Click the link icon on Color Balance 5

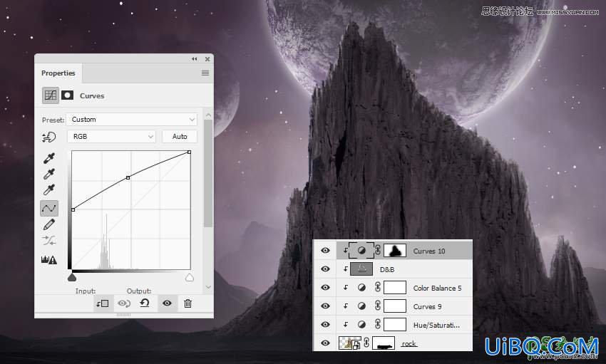378,287
